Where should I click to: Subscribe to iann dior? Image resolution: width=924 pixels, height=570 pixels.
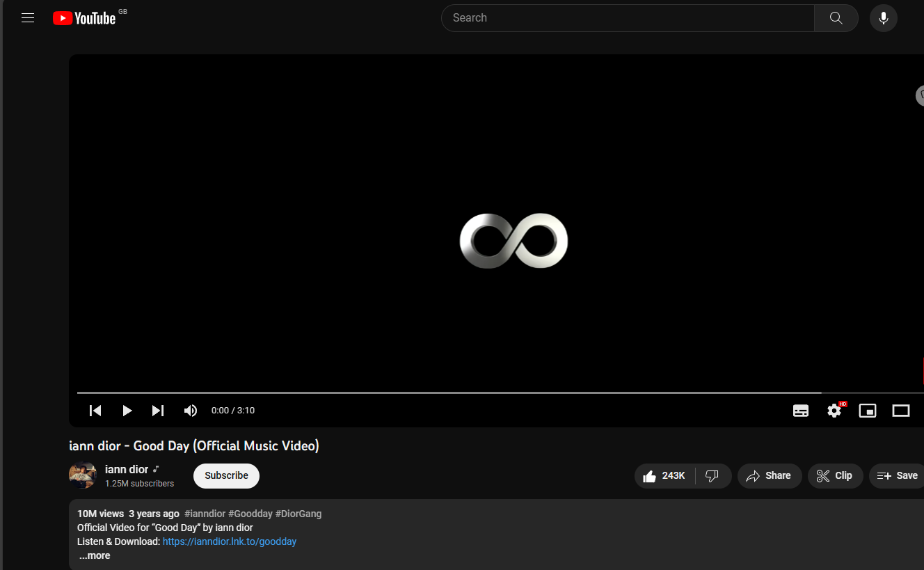[x=226, y=476]
